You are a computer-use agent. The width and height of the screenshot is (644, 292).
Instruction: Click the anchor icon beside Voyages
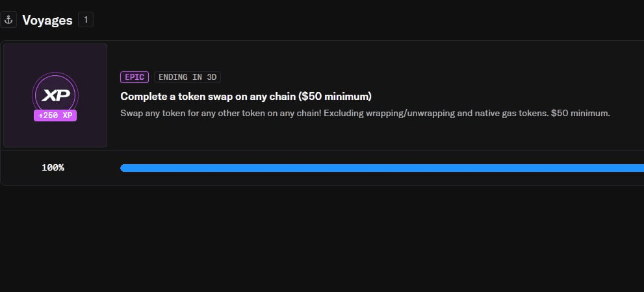pos(8,19)
